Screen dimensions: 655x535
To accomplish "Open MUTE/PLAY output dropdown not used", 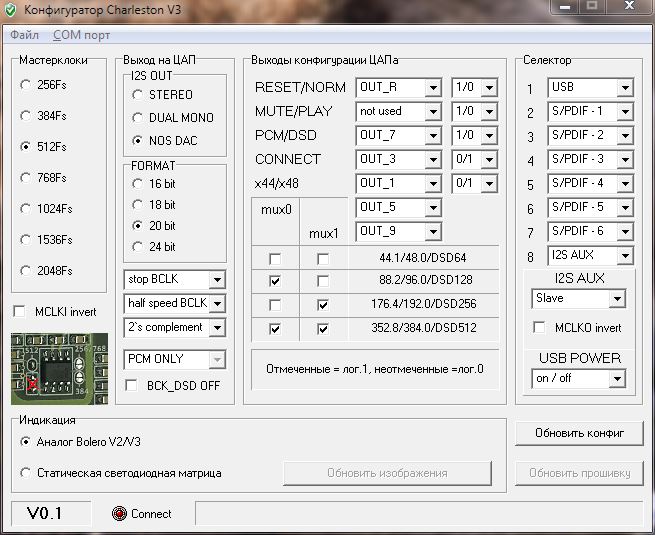I will click(399, 111).
